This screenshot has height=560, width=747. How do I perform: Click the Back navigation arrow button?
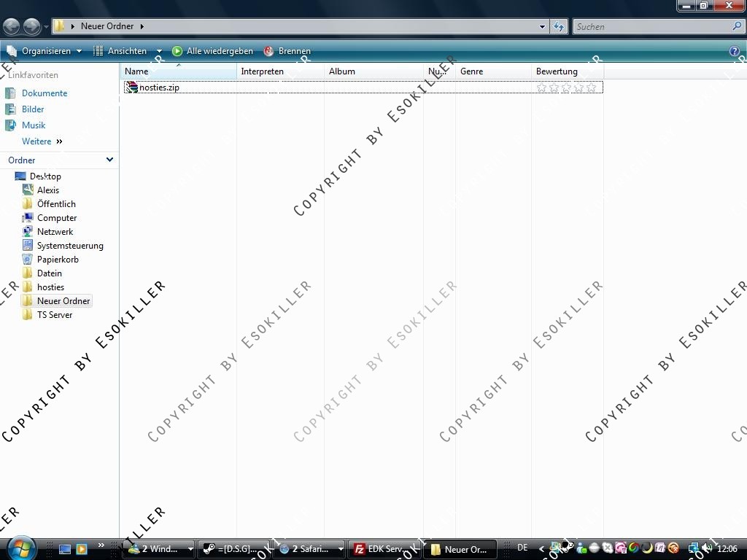[11, 27]
